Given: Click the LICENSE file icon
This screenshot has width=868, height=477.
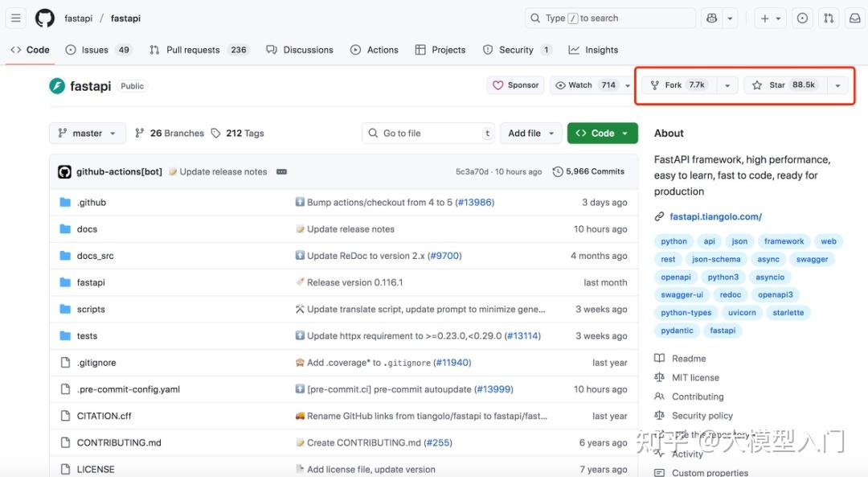Looking at the screenshot, I should coord(65,469).
